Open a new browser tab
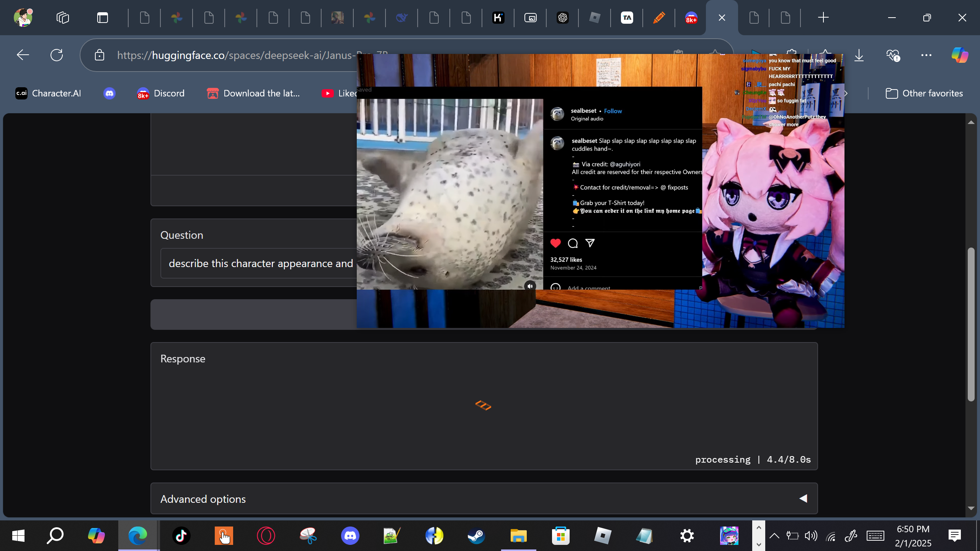This screenshot has width=980, height=551. pos(823,18)
